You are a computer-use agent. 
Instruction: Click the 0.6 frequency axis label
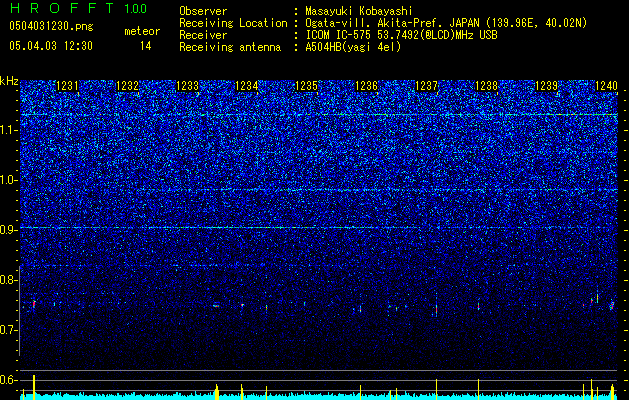pyautogui.click(x=8, y=380)
